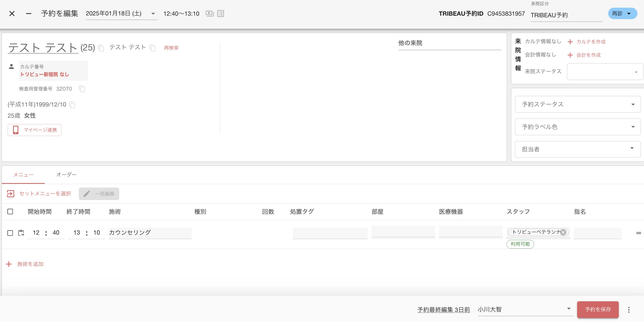
Task: Open the 再診 visit type dropdown
Action: coord(622,14)
